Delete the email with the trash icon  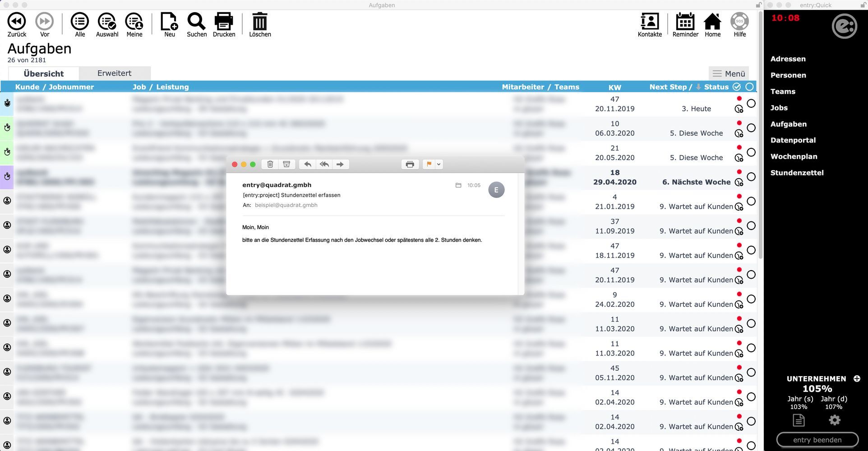(270, 164)
